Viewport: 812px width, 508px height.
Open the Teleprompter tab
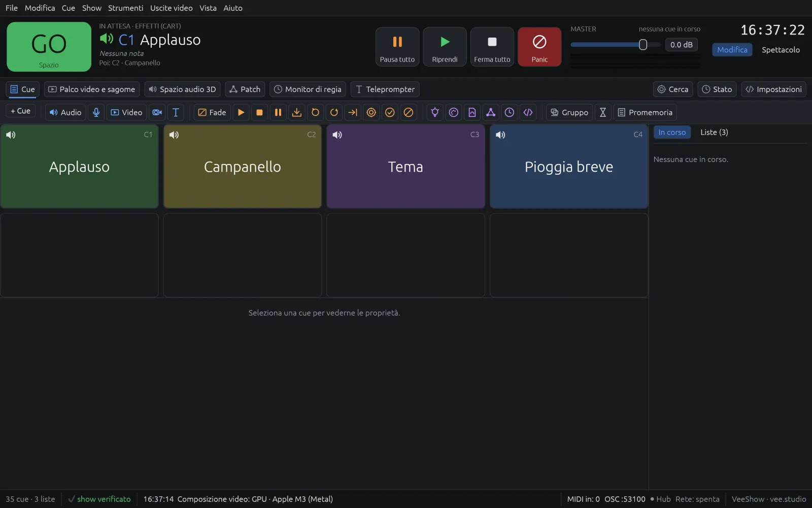tap(385, 89)
